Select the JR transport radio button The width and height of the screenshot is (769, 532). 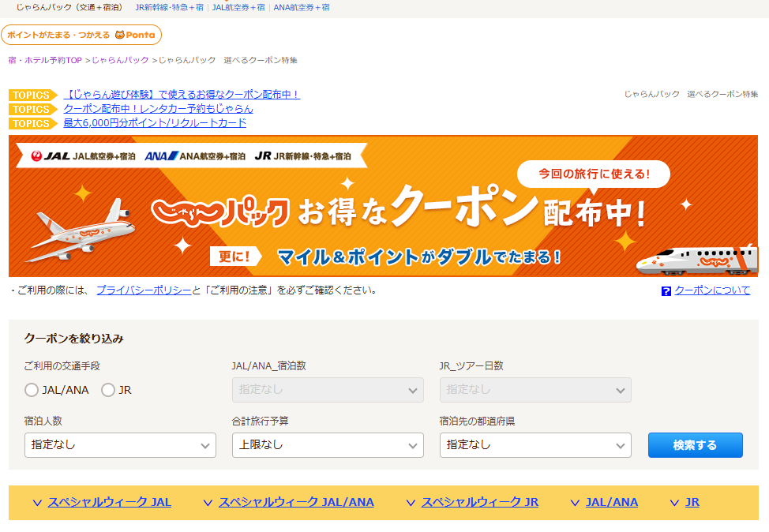point(108,390)
